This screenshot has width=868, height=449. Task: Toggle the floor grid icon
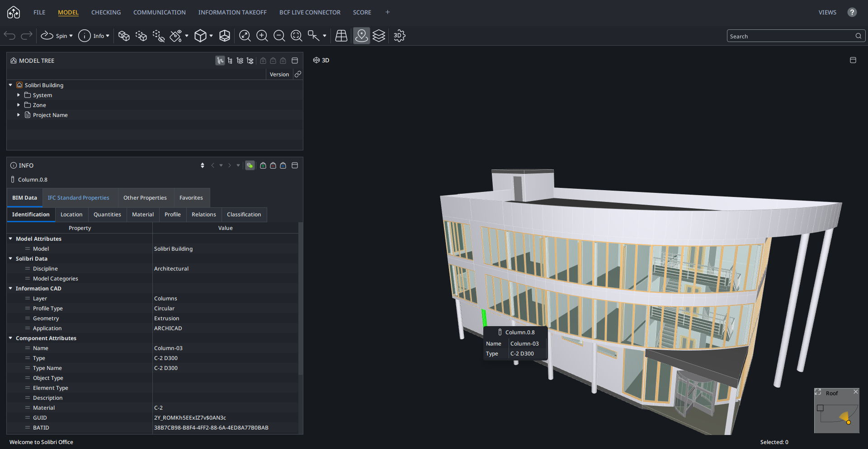click(341, 36)
